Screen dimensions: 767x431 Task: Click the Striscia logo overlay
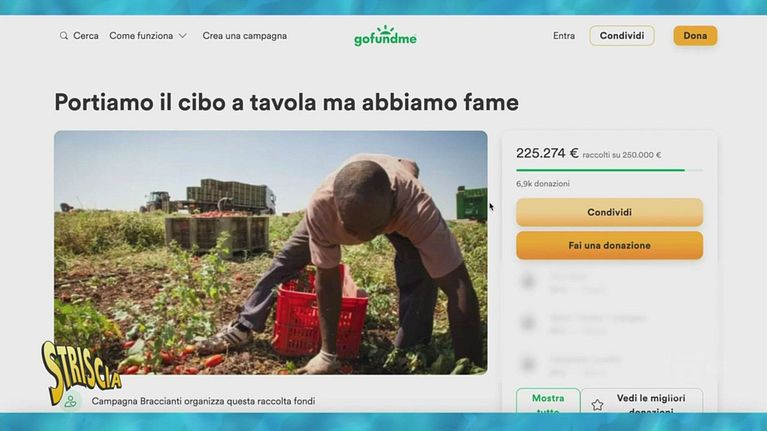81,371
